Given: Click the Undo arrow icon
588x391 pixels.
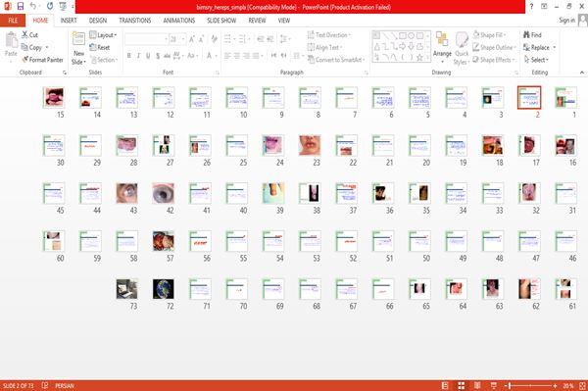Looking at the screenshot, I should pos(33,6).
